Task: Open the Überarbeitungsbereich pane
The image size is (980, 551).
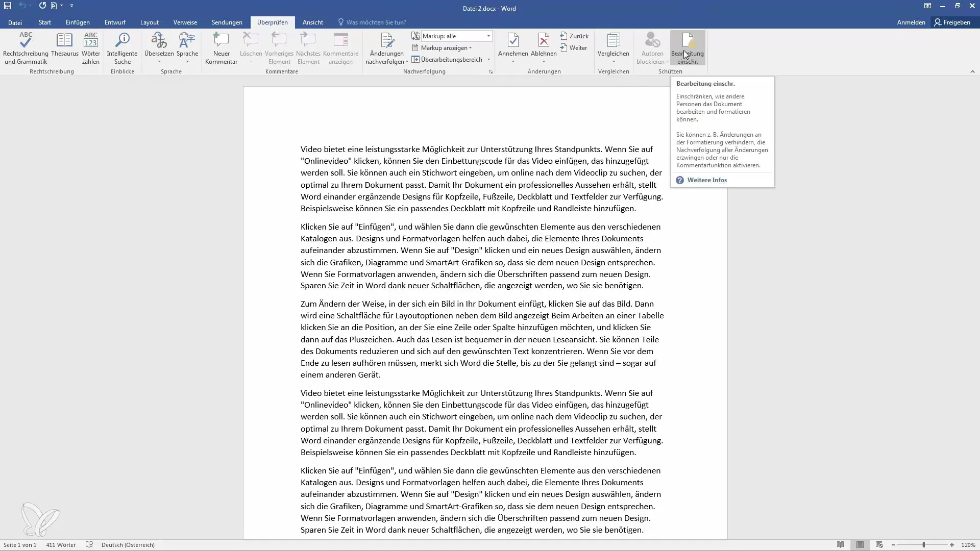Action: tap(447, 60)
